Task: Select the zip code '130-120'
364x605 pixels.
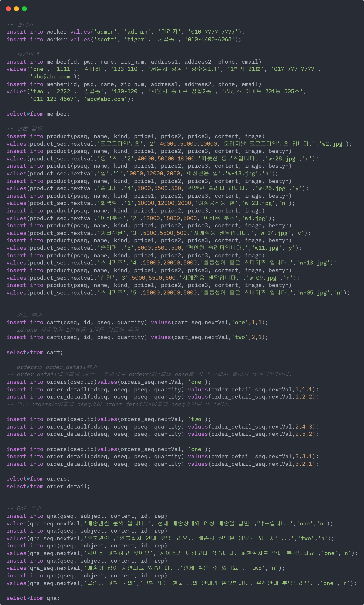Action: click(126, 91)
